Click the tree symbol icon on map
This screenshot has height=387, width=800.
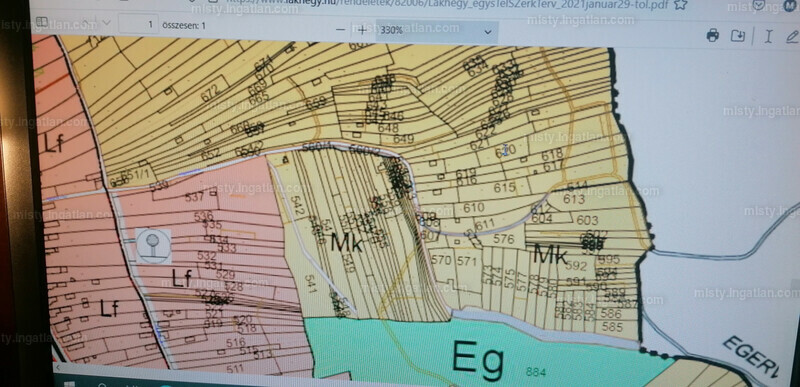[153, 246]
